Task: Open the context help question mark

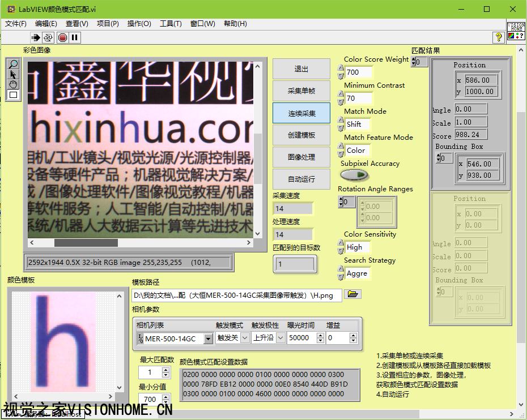Action: pyautogui.click(x=499, y=37)
